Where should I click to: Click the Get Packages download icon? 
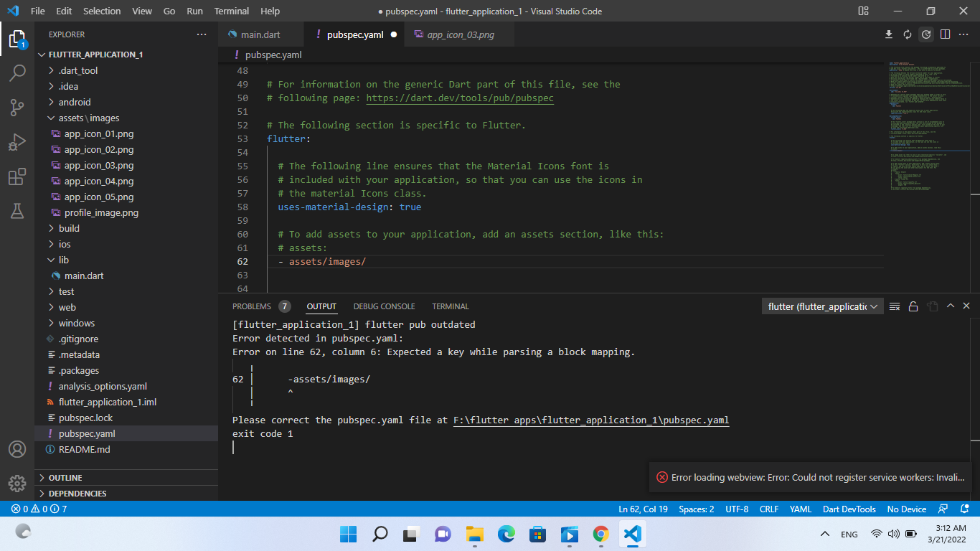(x=889, y=34)
